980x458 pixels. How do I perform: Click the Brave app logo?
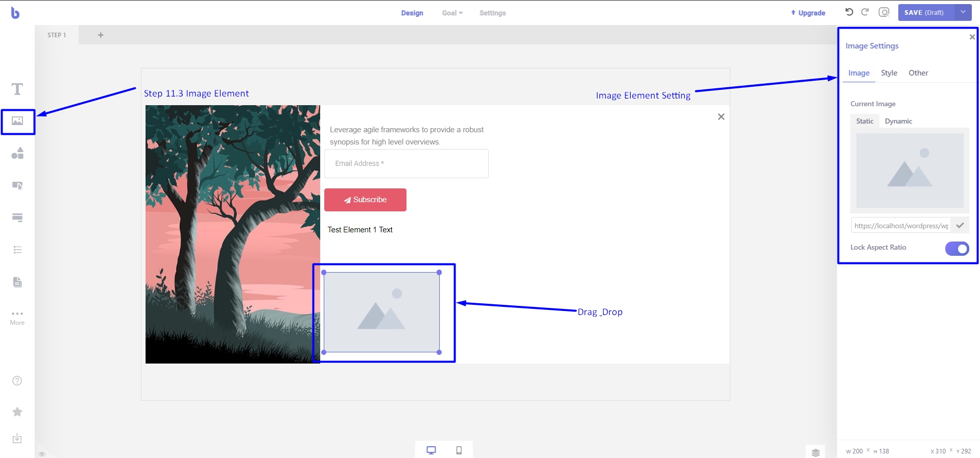pyautogui.click(x=15, y=13)
